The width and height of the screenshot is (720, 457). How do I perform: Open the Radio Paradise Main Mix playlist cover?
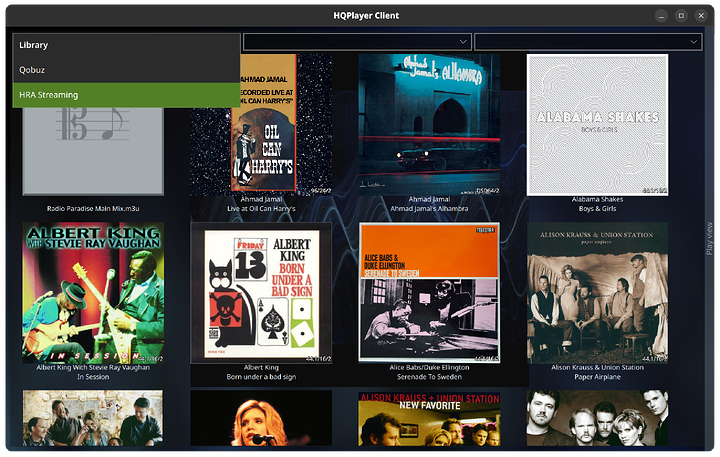(x=93, y=152)
